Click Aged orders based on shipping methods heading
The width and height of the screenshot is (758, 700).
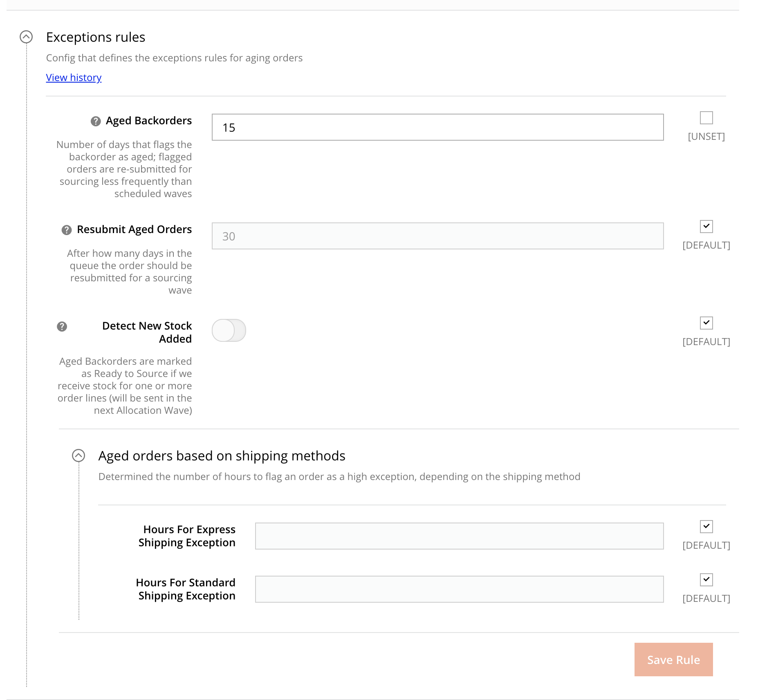click(x=222, y=456)
